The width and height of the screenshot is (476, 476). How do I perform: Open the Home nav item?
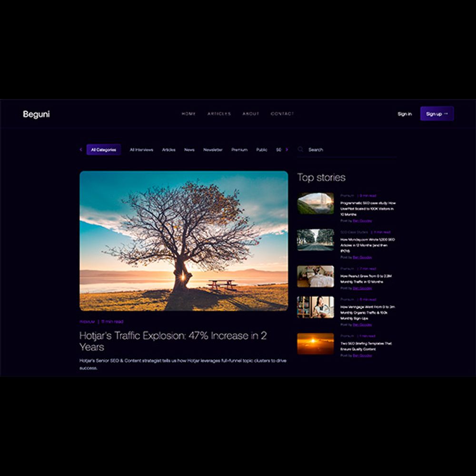pos(188,114)
